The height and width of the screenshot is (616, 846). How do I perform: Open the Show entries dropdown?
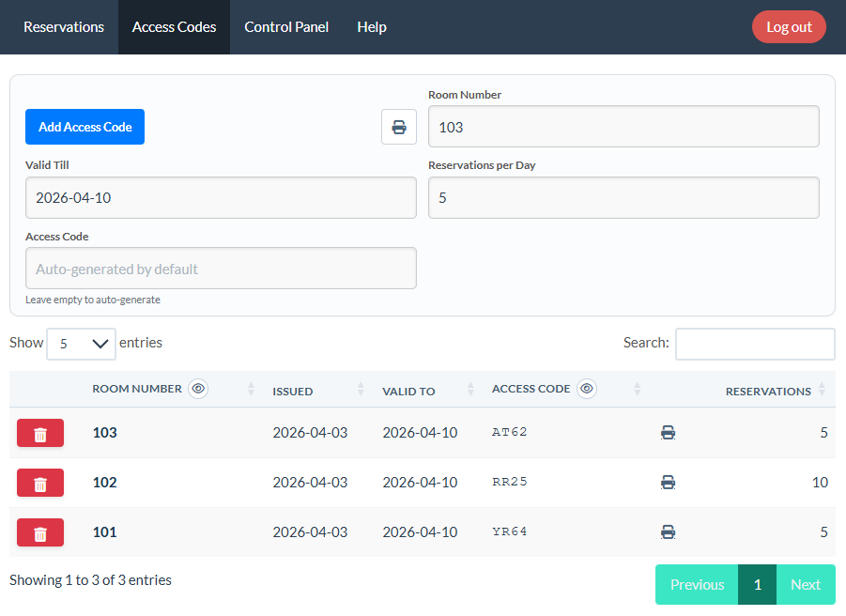81,344
